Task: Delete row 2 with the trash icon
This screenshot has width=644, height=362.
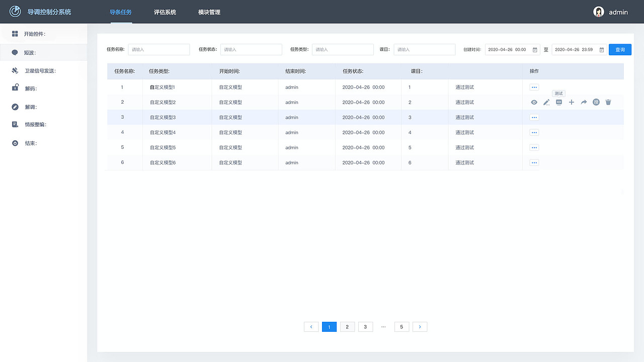Action: [608, 102]
